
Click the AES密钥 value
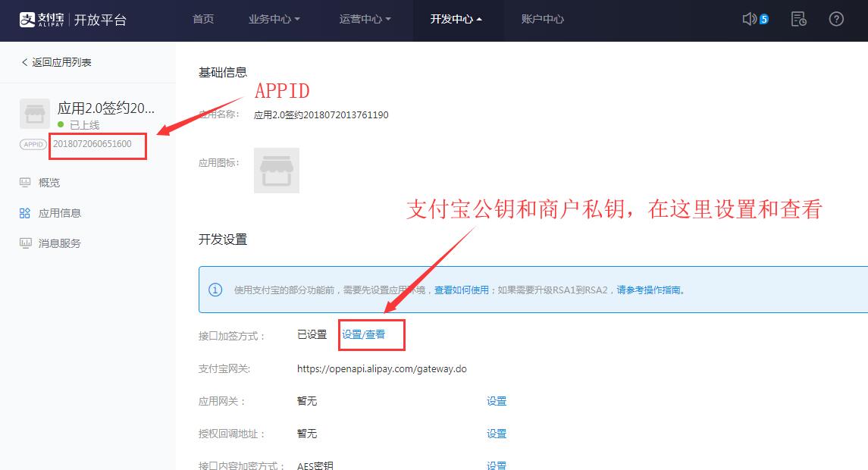[315, 465]
